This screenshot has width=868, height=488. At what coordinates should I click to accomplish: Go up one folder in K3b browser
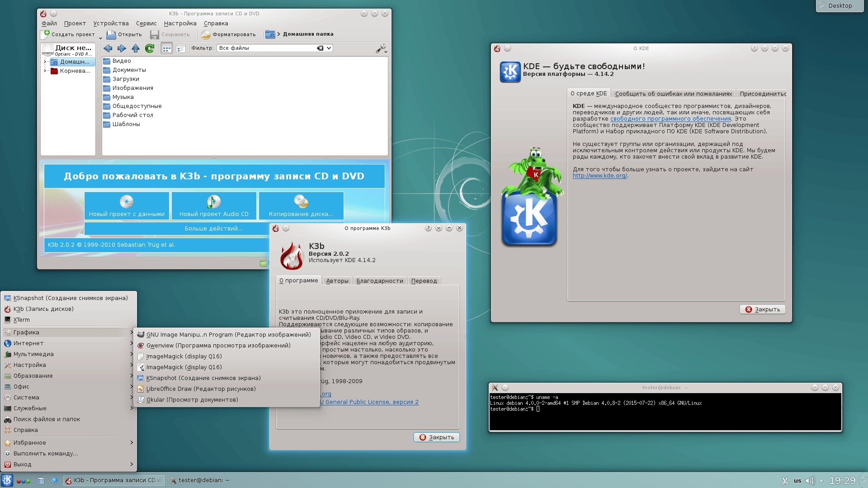click(136, 48)
